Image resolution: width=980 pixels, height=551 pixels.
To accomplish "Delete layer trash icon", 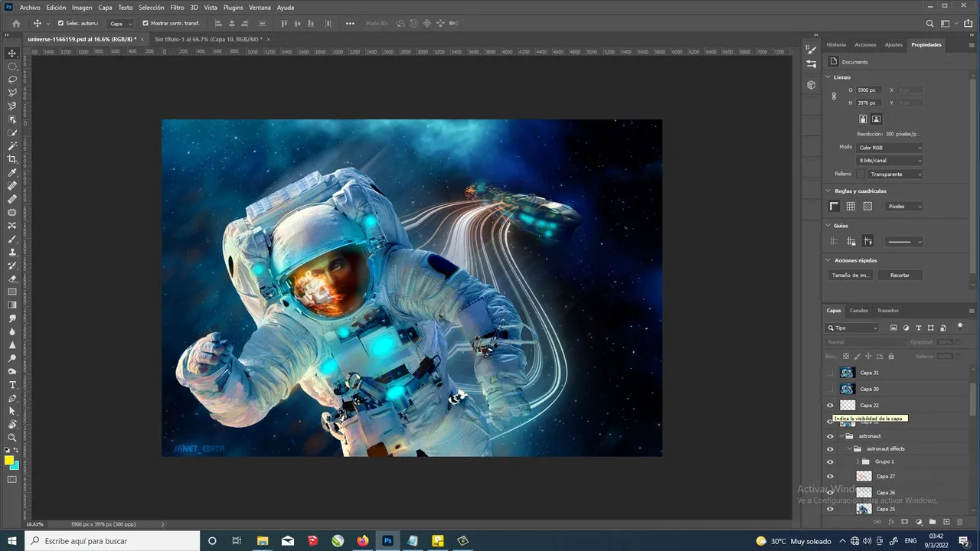I will (x=960, y=522).
